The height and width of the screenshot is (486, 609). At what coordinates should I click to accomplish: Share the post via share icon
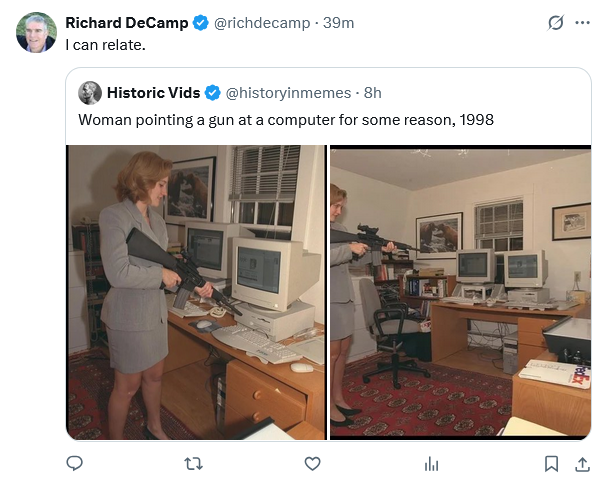[582, 463]
